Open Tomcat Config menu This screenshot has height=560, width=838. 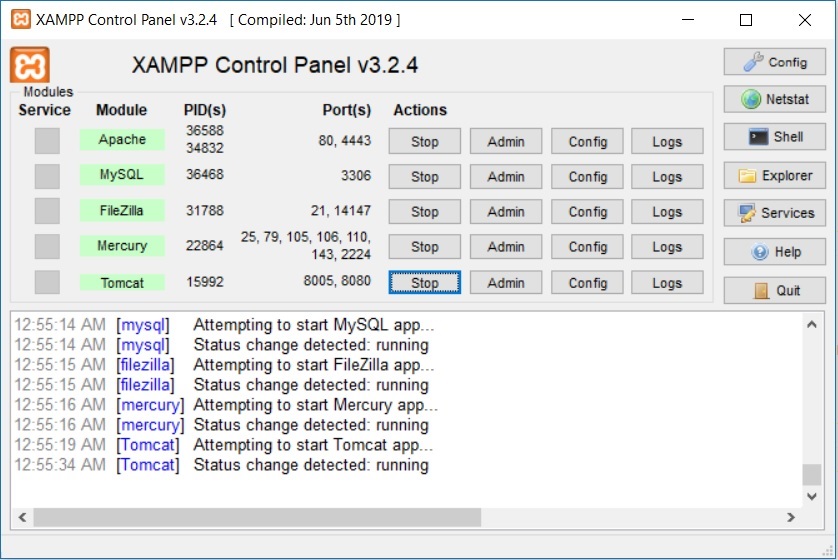(587, 282)
